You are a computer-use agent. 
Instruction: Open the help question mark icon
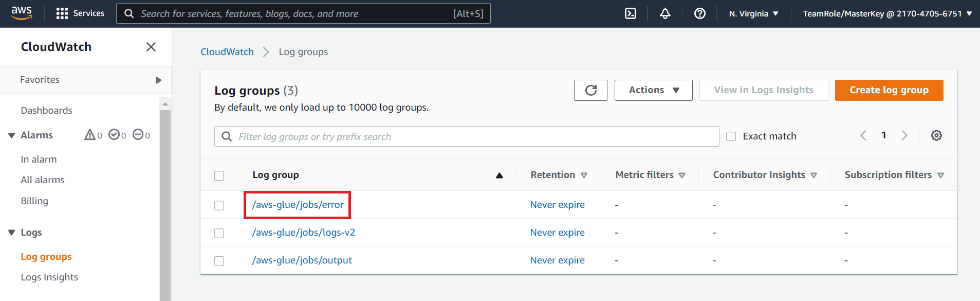[x=700, y=13]
